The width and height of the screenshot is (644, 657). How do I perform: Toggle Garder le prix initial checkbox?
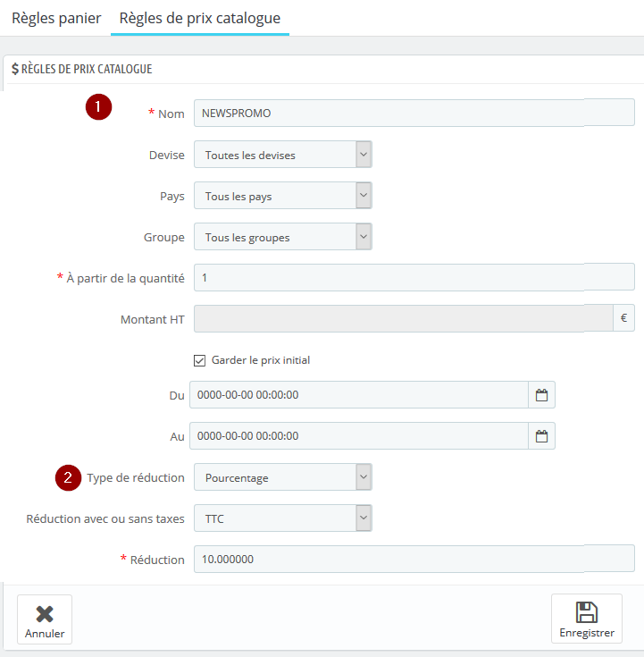pos(199,360)
